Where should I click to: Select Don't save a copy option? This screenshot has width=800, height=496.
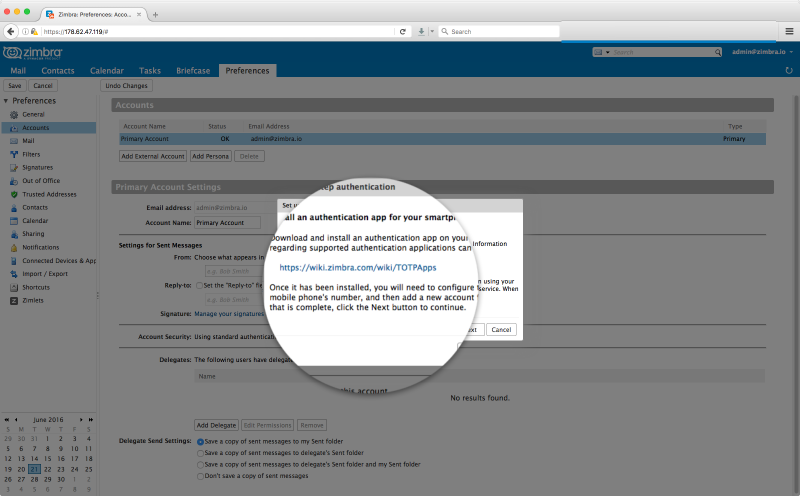pos(201,476)
